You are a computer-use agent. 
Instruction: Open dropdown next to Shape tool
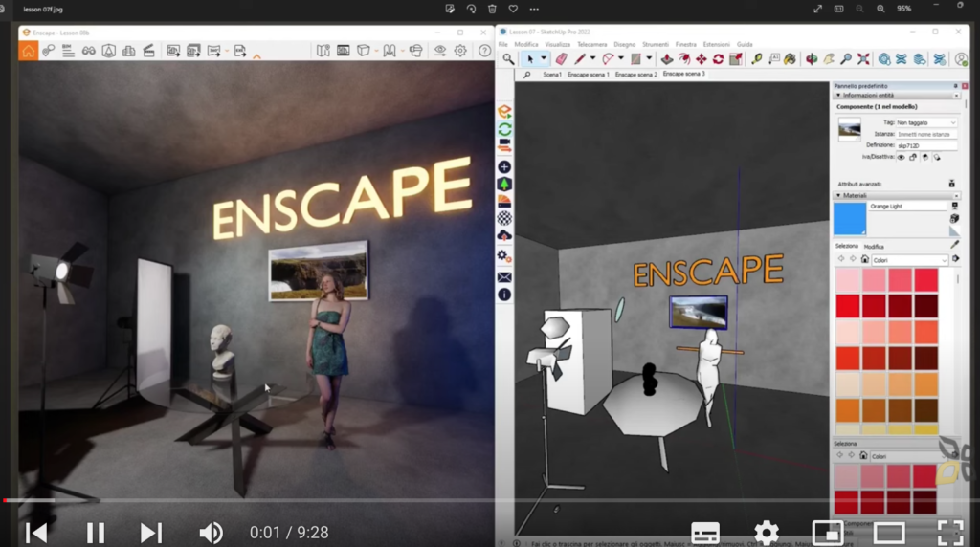(649, 58)
